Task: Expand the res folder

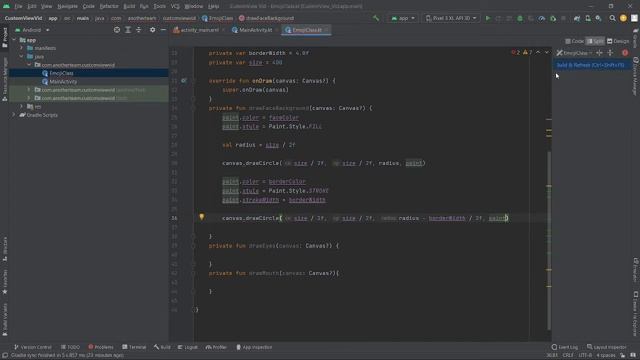Action: click(x=22, y=107)
